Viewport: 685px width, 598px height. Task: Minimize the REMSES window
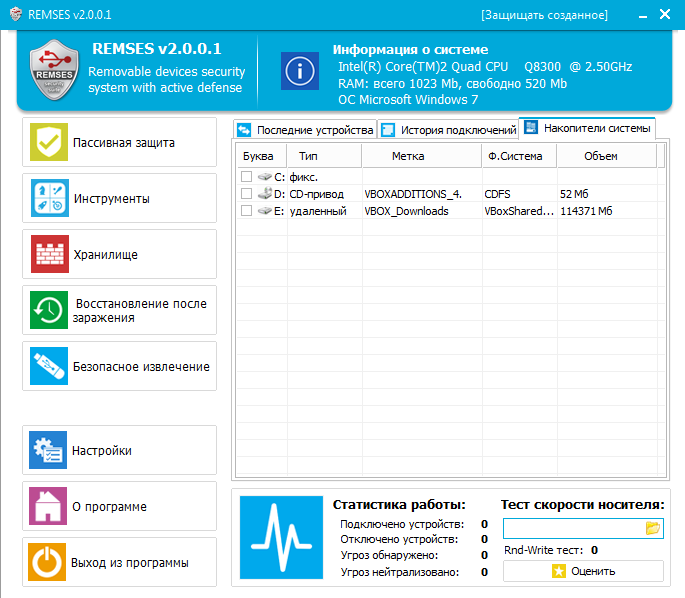click(x=642, y=15)
